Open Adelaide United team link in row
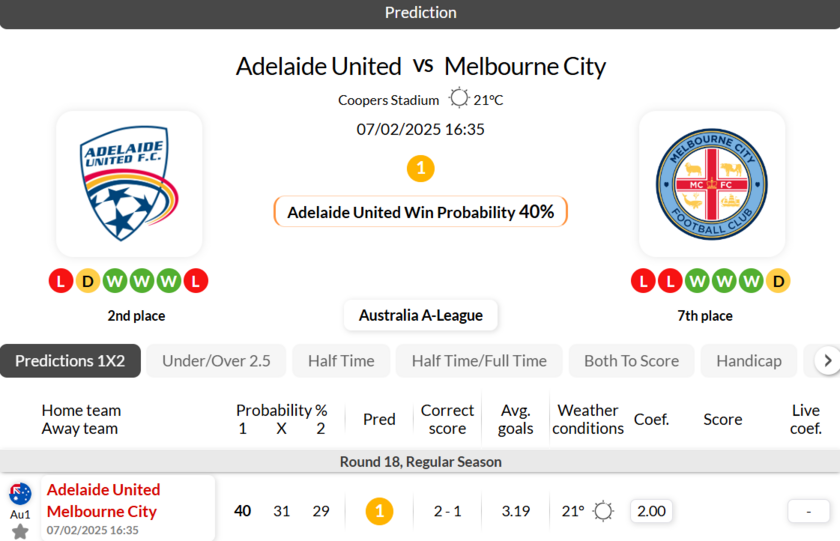 pyautogui.click(x=103, y=490)
